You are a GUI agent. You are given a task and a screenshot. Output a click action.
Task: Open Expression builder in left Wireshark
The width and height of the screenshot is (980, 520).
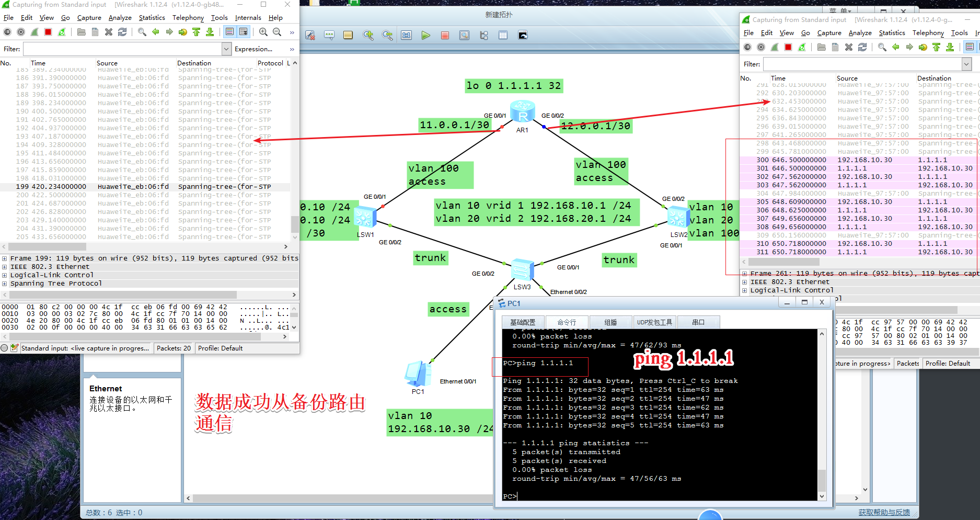pos(253,49)
